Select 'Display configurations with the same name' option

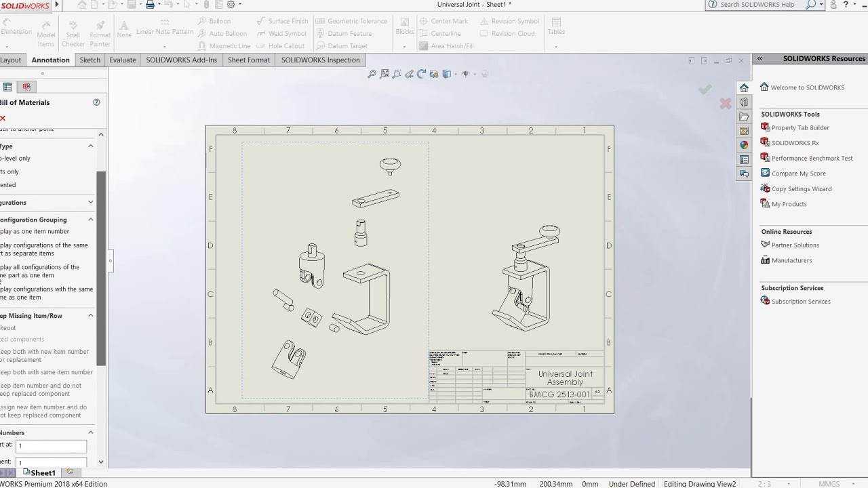point(46,293)
